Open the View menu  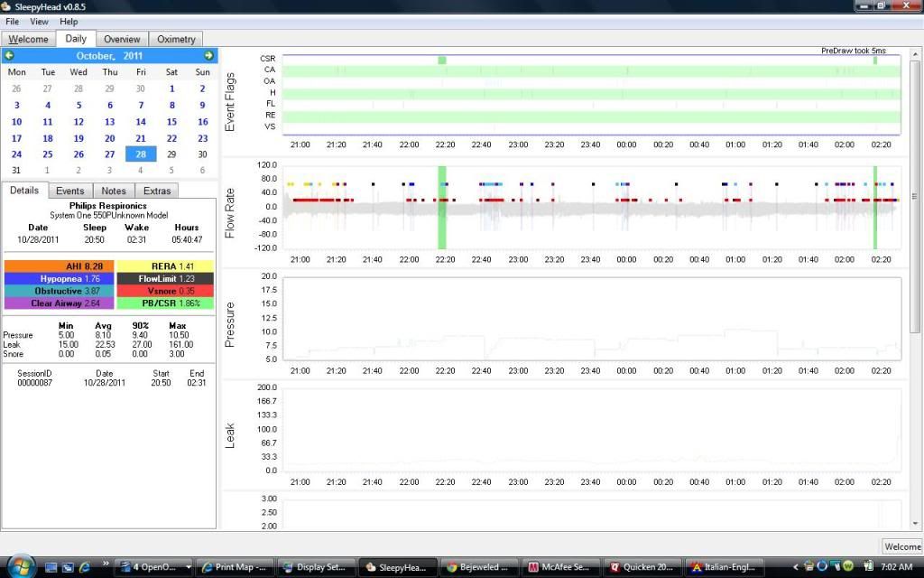(40, 21)
